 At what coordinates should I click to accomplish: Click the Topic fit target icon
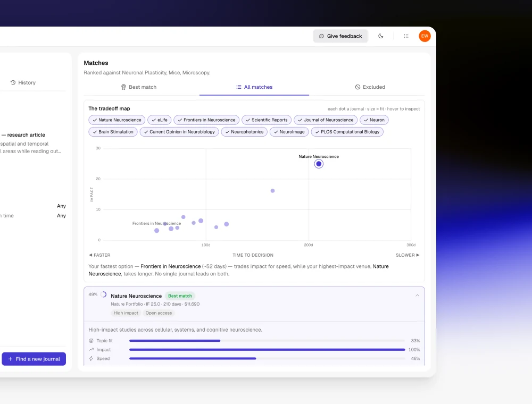[91, 341]
